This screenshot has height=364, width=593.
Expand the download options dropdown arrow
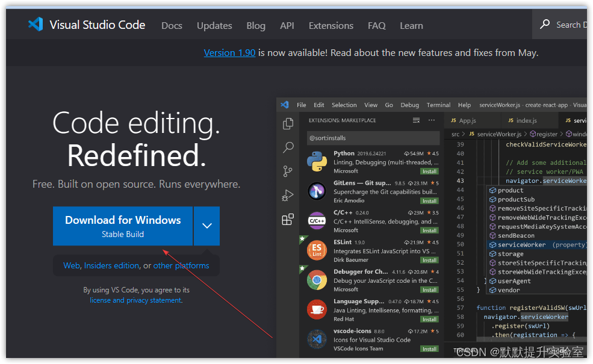coord(207,226)
